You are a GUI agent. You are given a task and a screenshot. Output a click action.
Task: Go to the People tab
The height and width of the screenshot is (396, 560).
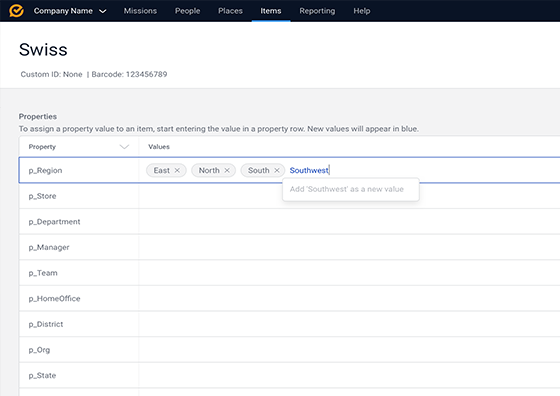[188, 11]
